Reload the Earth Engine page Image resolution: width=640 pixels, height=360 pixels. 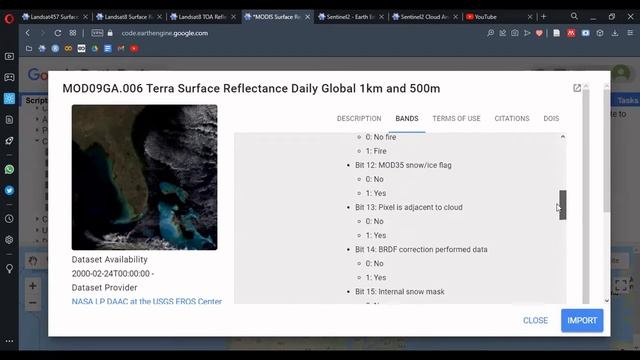(58, 33)
